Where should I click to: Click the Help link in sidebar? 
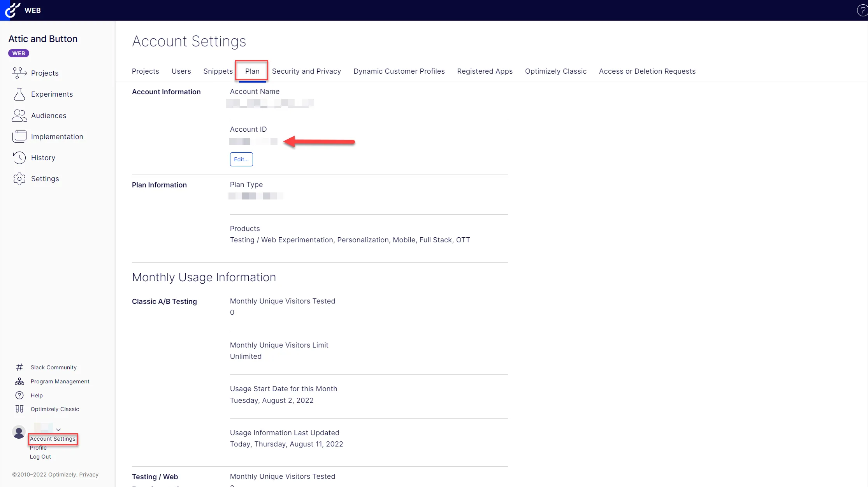point(37,395)
